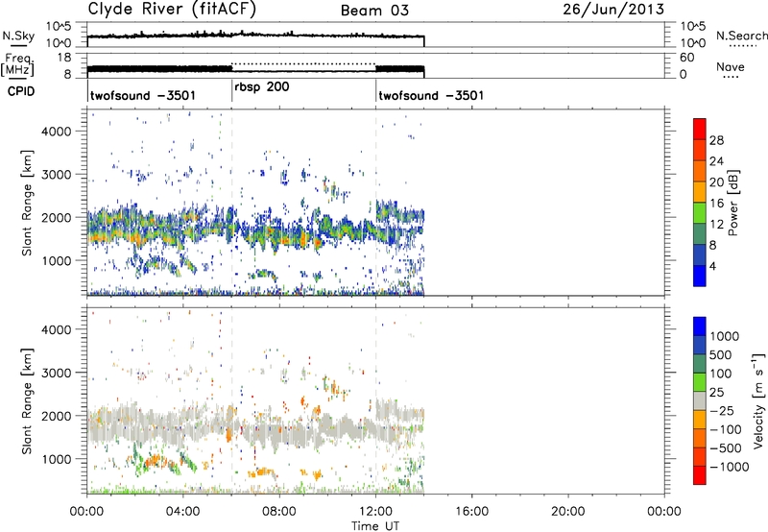The image size is (768, 532).
Task: Click the "18" tick on frequency axis
Action: point(64,58)
